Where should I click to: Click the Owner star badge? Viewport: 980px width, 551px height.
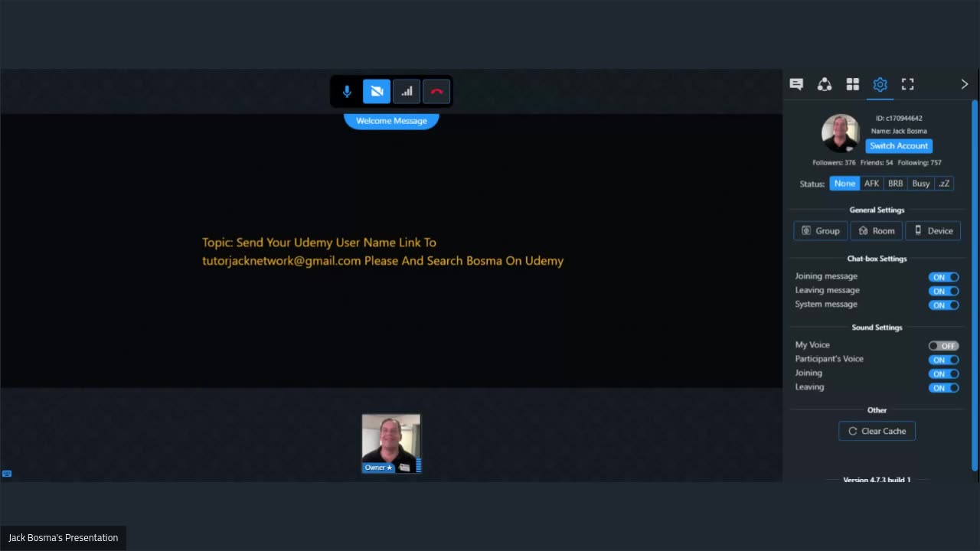(378, 468)
